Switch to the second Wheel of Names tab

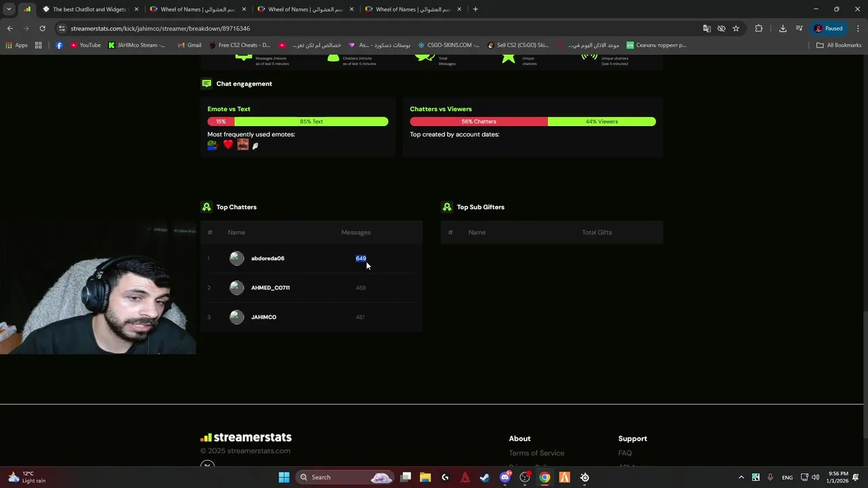click(x=304, y=9)
